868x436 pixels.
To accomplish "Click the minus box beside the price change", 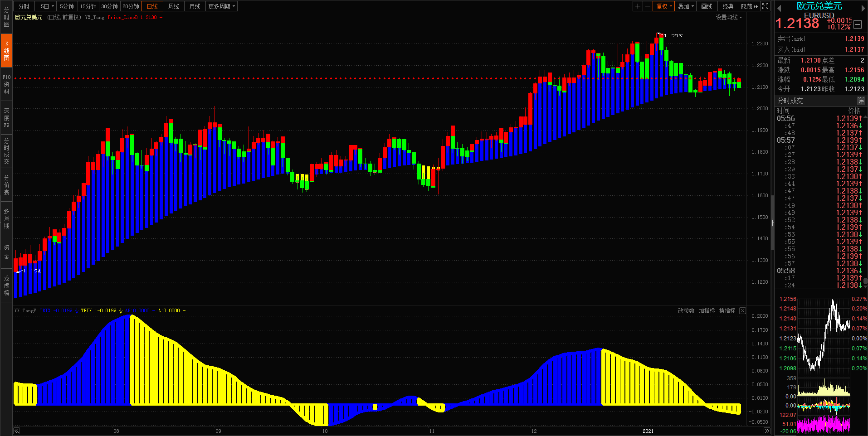I will coord(858,25).
